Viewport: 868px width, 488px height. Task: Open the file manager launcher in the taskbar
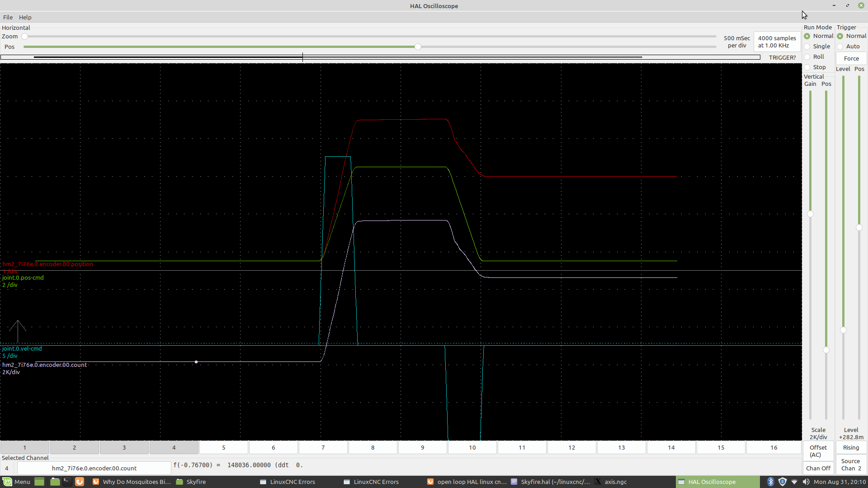(55, 482)
